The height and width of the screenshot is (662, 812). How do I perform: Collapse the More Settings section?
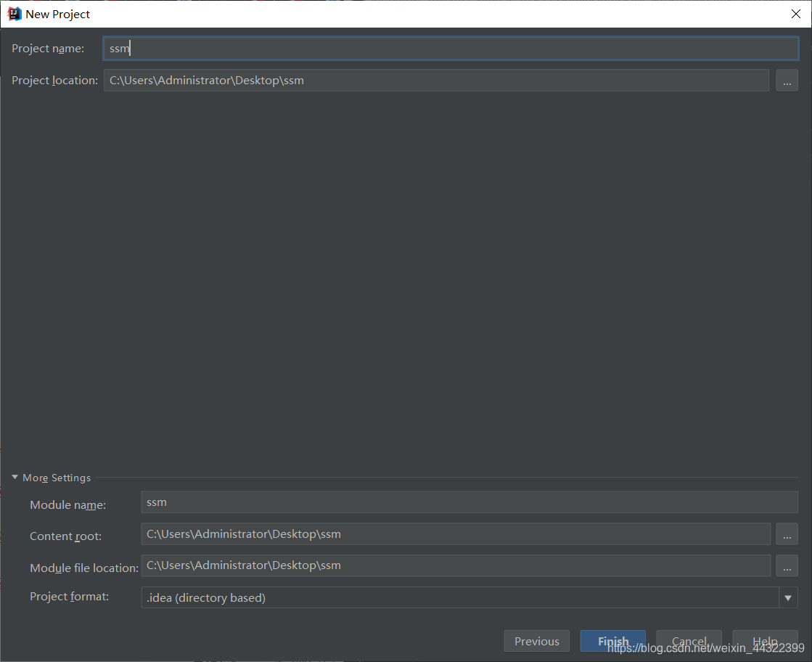[x=15, y=477]
